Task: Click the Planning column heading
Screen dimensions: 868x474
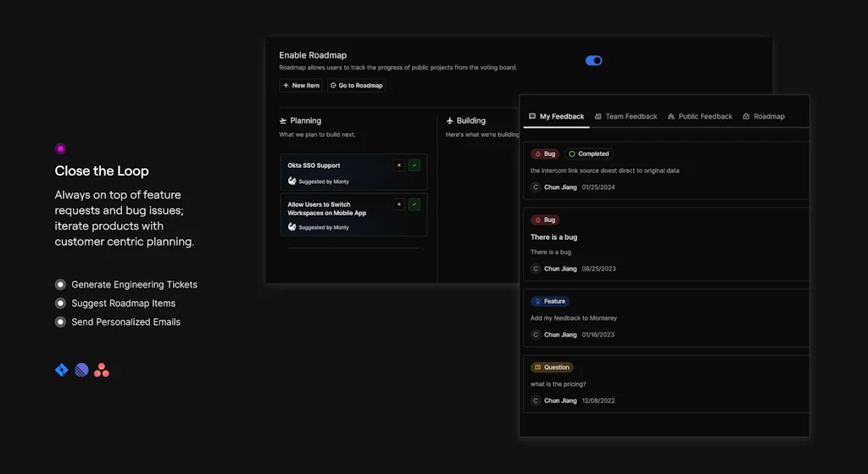Action: (305, 120)
